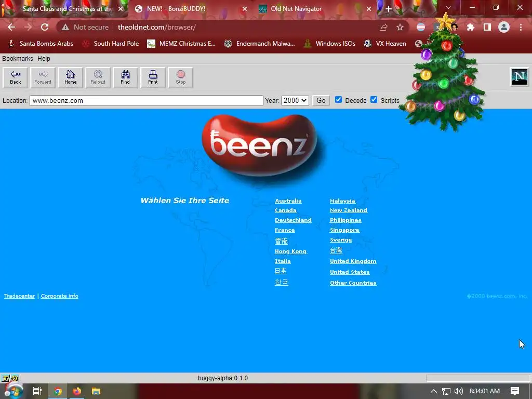Click the taskbar clock 8:34:01 AM
Screen dimensions: 532x399
click(x=484, y=391)
